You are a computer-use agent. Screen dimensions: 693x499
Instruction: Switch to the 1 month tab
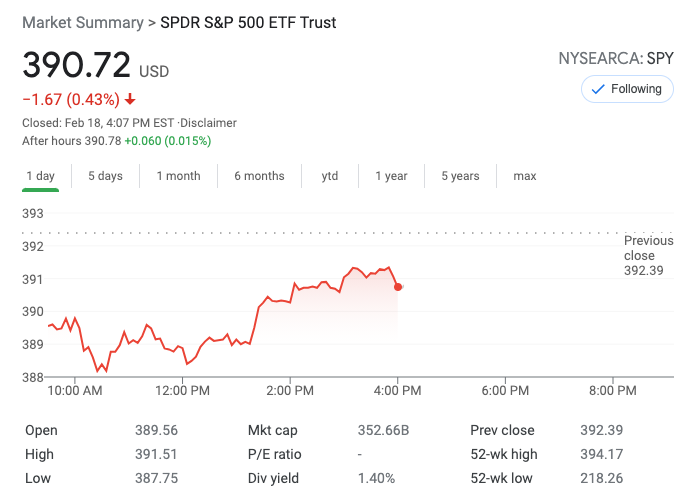pos(178,176)
